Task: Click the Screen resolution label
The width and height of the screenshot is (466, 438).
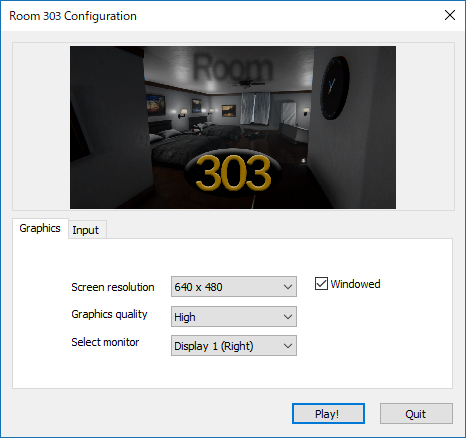Action: (x=113, y=287)
